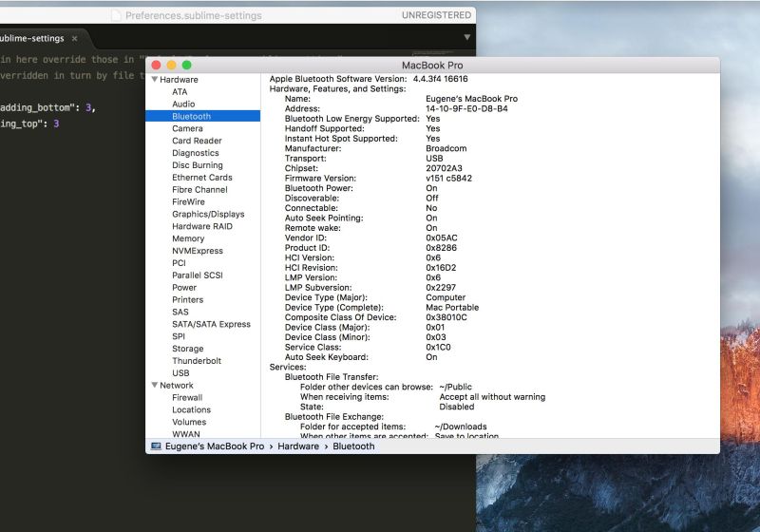Click the file icon in Sublime title bar

tap(116, 15)
